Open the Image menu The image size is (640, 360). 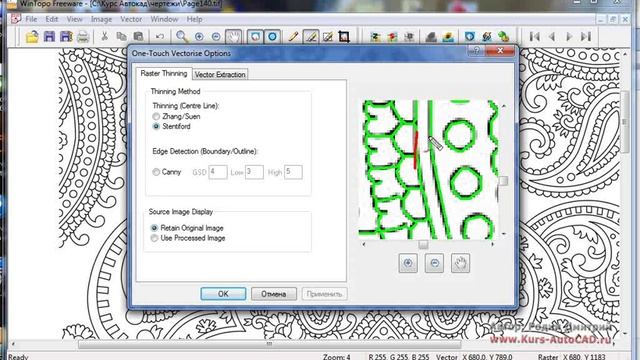101,19
